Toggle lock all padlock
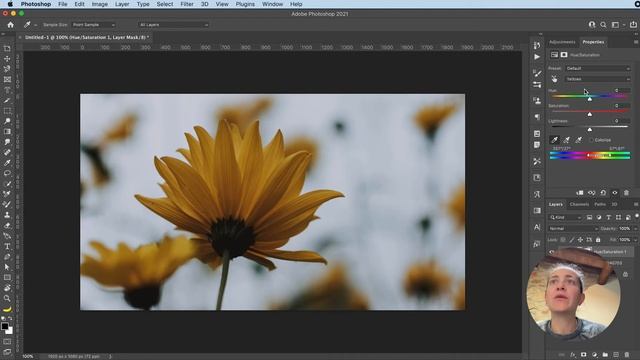The width and height of the screenshot is (640, 360). click(598, 240)
